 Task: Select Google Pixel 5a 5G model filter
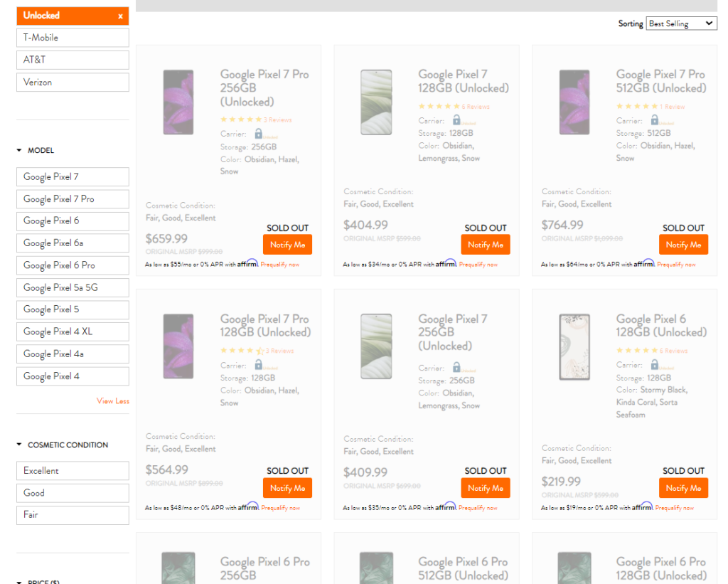(73, 287)
